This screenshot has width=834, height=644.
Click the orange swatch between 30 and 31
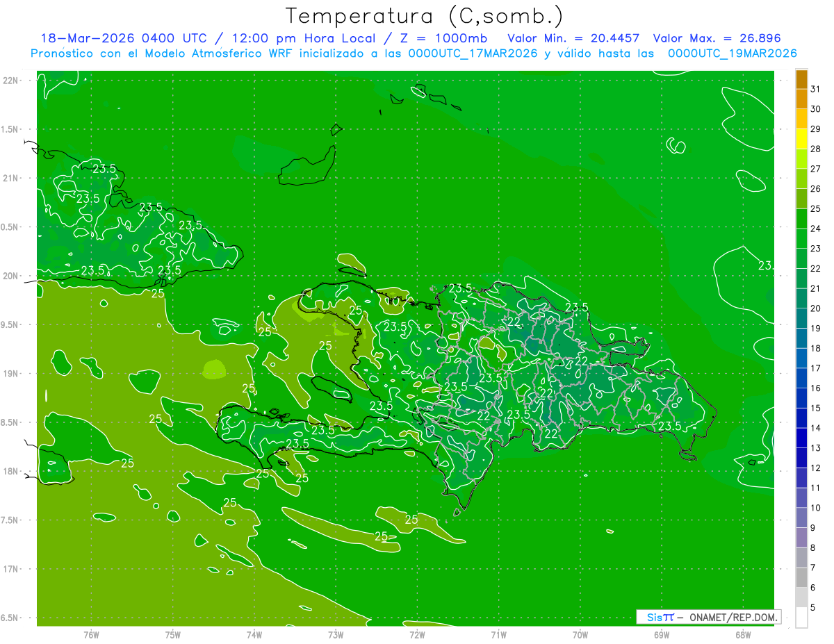(801, 99)
